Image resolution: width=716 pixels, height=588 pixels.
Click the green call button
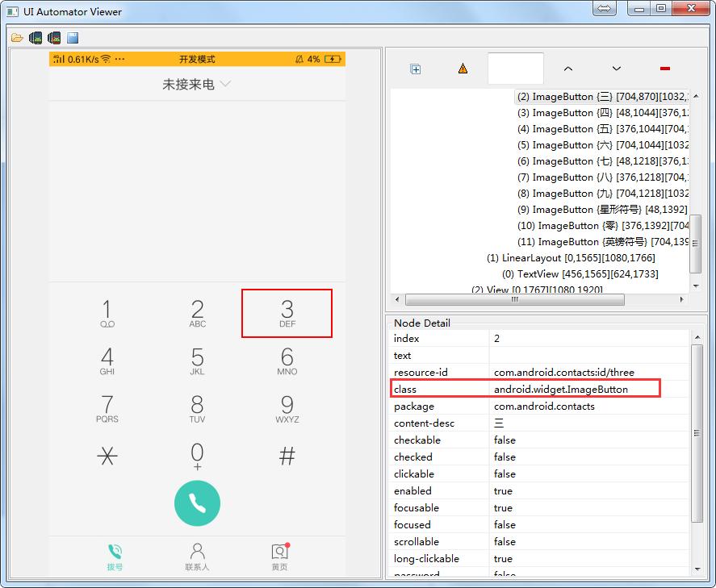point(197,503)
